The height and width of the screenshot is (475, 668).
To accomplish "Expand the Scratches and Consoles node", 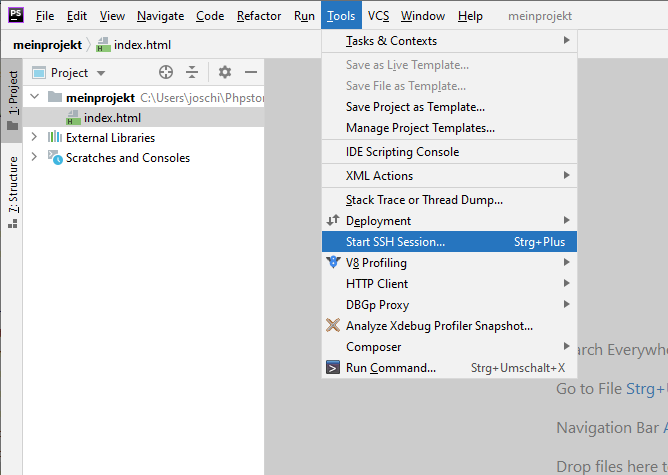I will [x=35, y=158].
